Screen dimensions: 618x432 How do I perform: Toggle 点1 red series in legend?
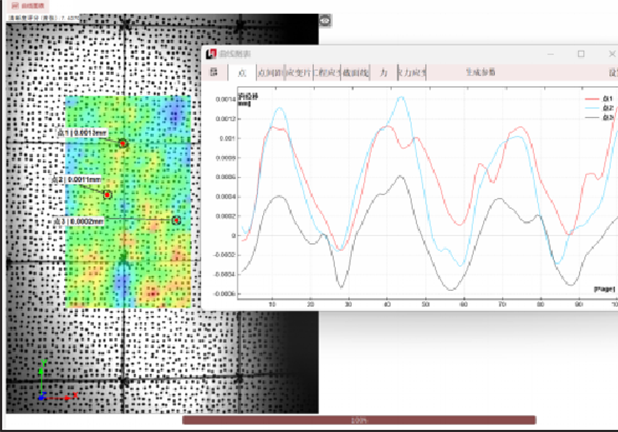[600, 98]
